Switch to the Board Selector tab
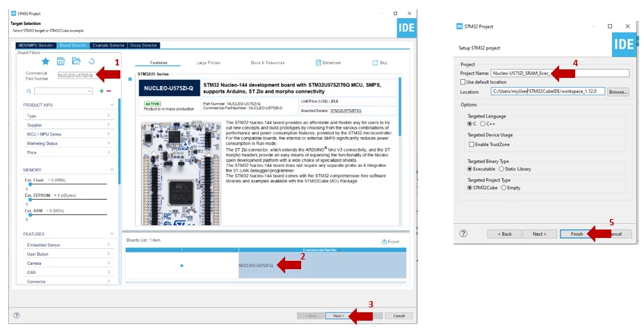 (x=73, y=45)
